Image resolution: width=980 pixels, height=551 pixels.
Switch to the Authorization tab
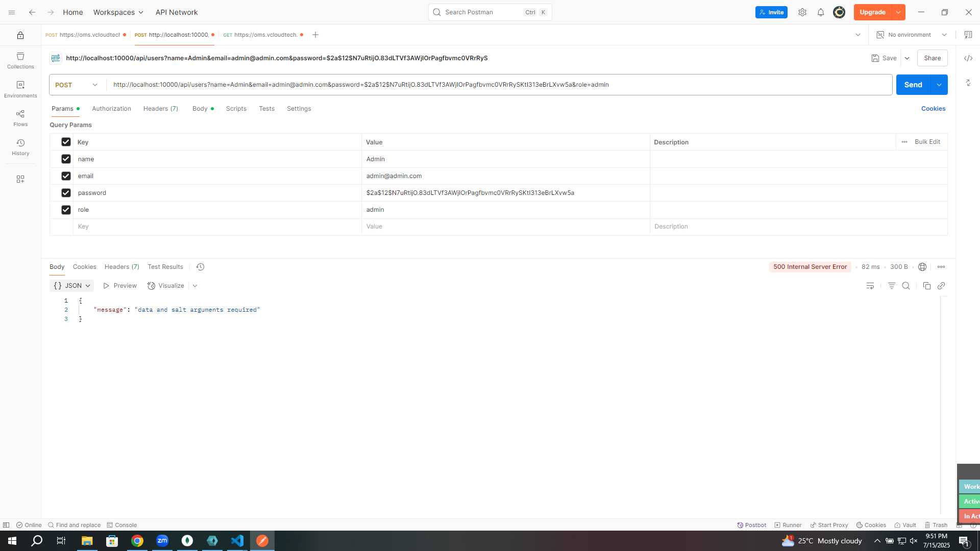click(111, 109)
